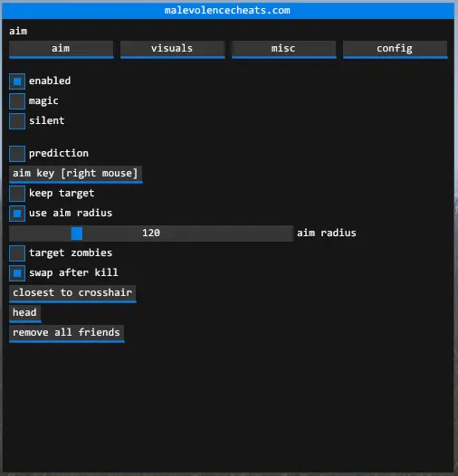Go to the config tab
The image size is (458, 476).
point(395,49)
